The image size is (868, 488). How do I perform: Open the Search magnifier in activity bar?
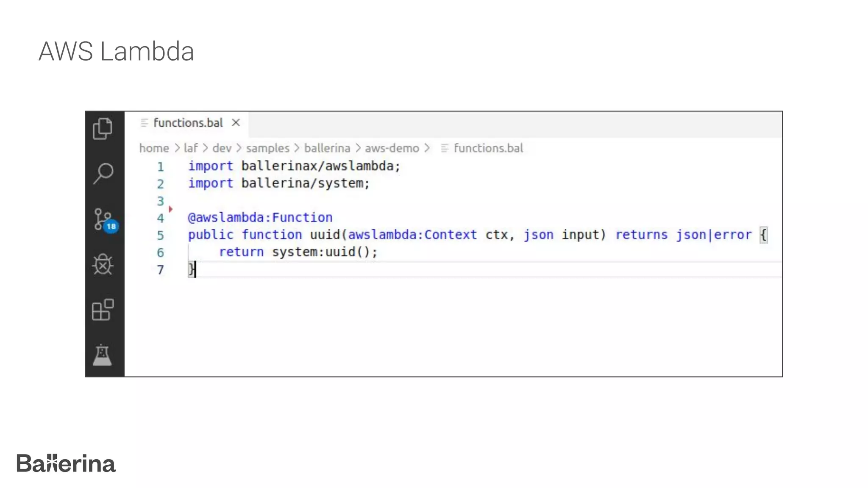(103, 173)
